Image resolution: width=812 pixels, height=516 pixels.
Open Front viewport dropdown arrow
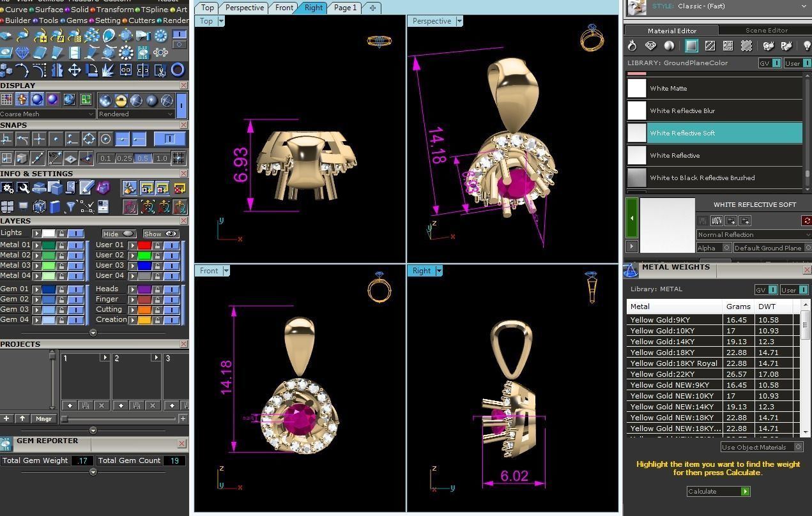(x=226, y=271)
